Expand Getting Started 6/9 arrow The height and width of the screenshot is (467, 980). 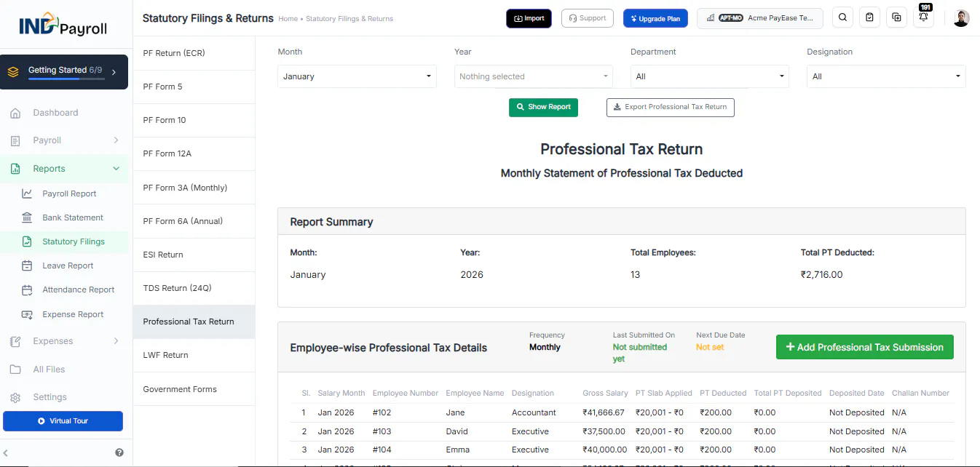point(114,72)
